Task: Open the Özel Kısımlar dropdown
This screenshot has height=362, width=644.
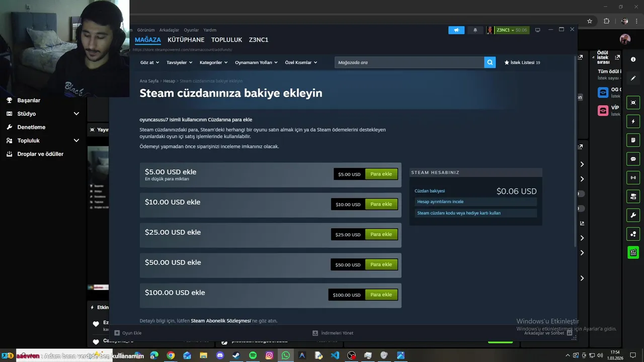Action: pos(301,62)
